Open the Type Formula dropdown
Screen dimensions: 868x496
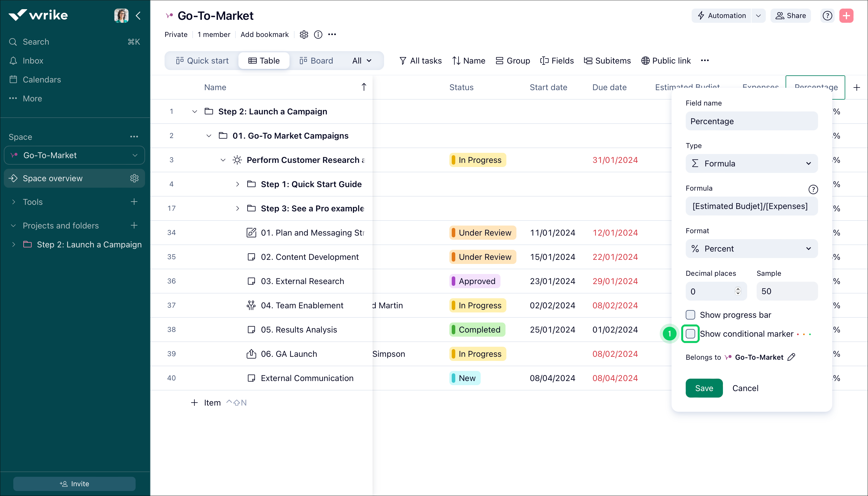coord(751,163)
